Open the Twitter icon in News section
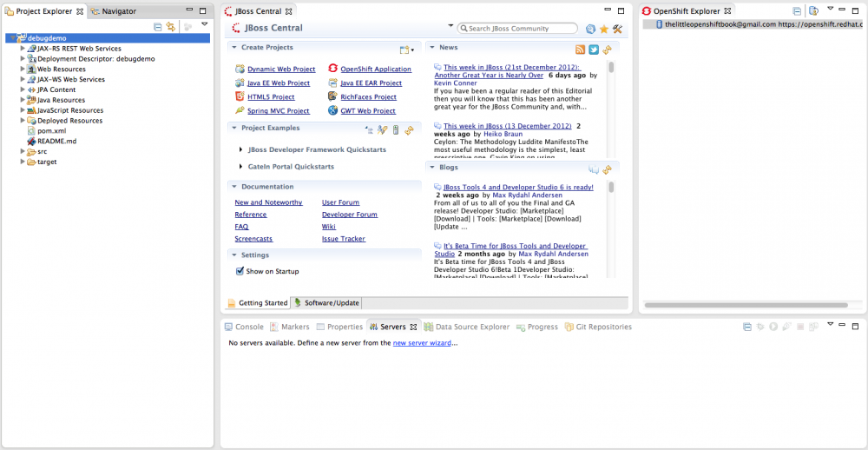Viewport: 868px width, 450px height. coord(594,49)
